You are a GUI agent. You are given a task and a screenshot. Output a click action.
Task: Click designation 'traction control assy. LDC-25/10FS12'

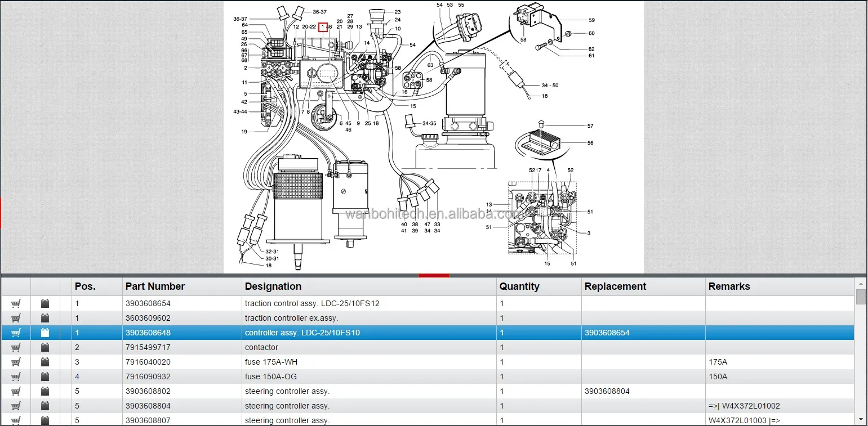(312, 303)
